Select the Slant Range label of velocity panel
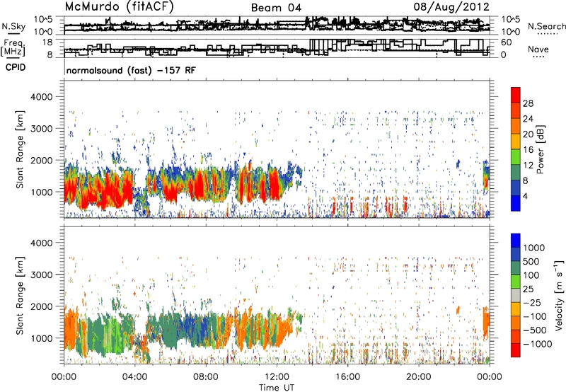 (x=20, y=296)
